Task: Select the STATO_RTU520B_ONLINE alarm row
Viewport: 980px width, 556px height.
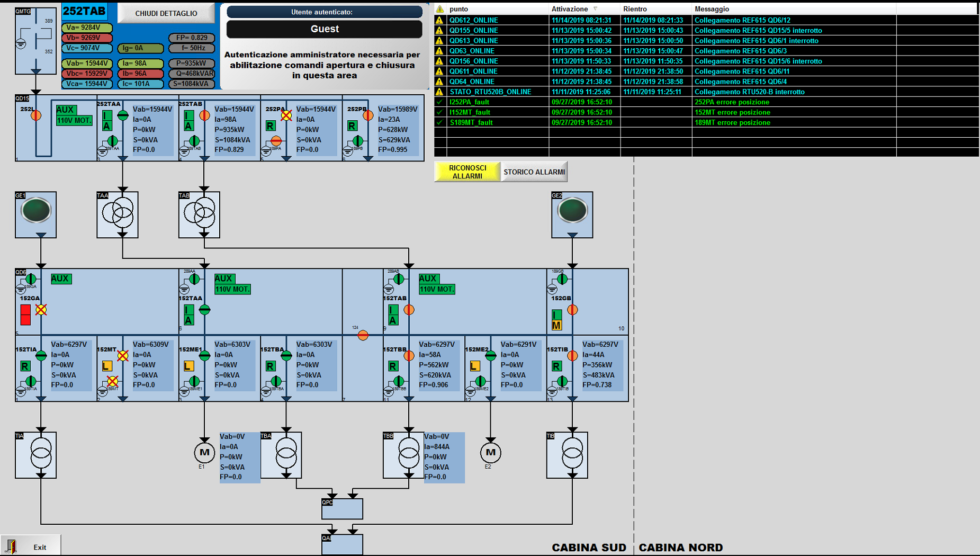Action: (x=706, y=92)
